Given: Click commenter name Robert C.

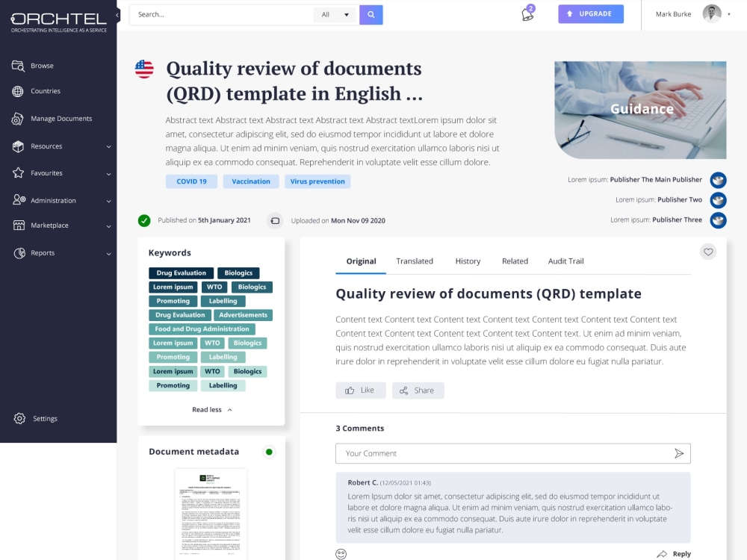Looking at the screenshot, I should click(362, 482).
